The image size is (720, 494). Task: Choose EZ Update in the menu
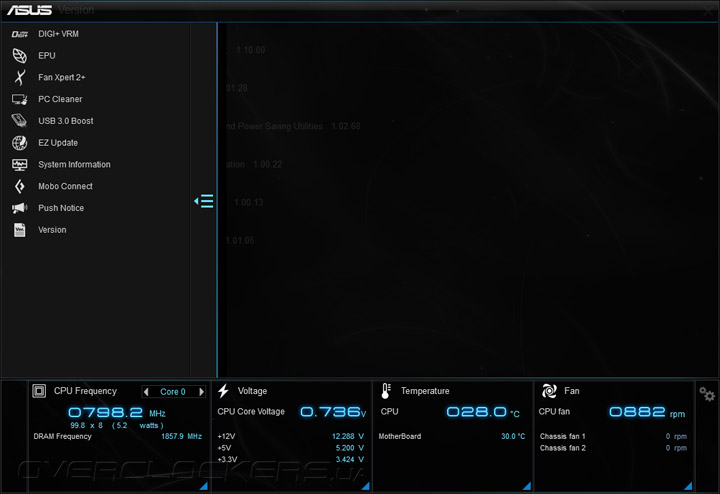coord(58,143)
